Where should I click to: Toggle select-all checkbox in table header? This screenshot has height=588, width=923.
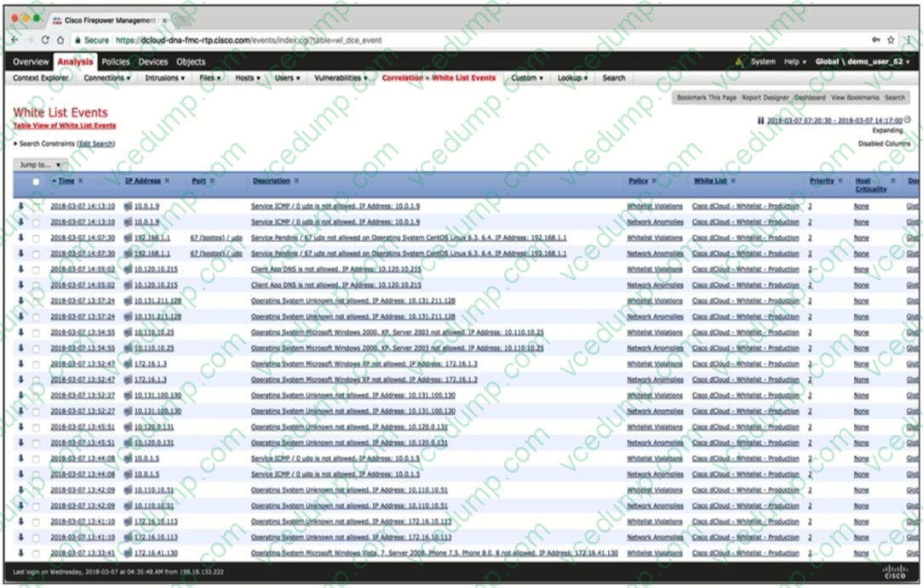coord(35,182)
